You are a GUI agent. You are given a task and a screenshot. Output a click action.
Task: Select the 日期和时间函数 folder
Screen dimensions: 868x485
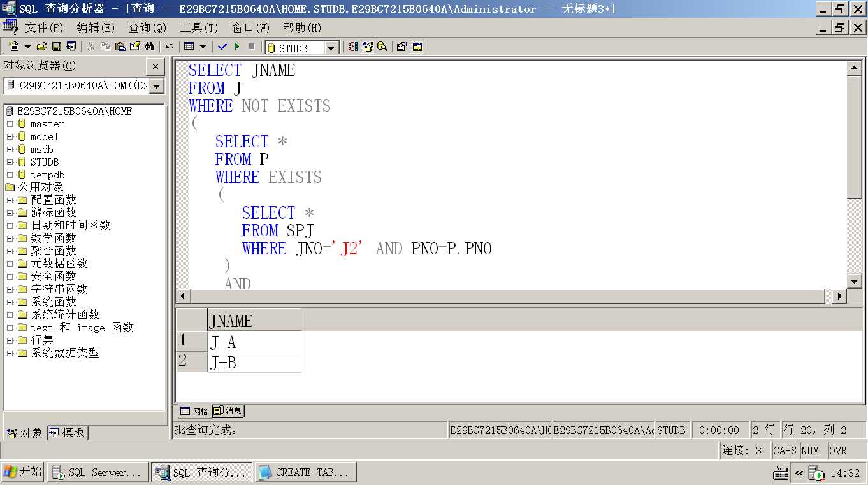[71, 226]
